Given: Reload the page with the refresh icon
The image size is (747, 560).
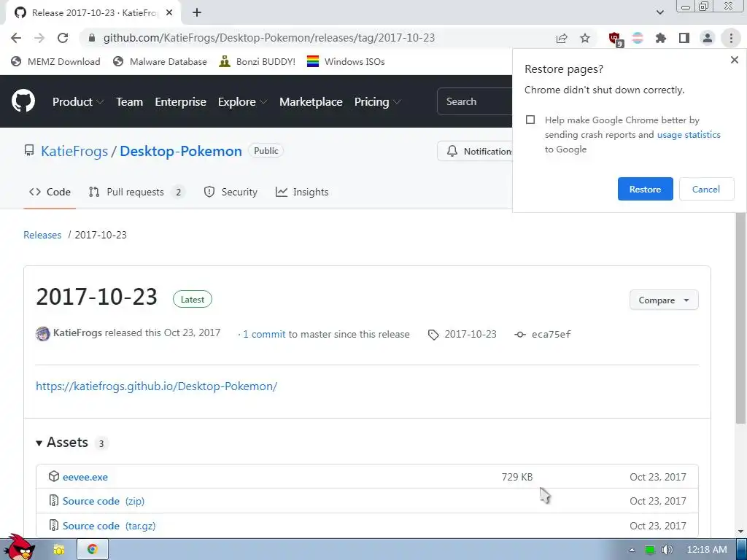Looking at the screenshot, I should point(63,38).
